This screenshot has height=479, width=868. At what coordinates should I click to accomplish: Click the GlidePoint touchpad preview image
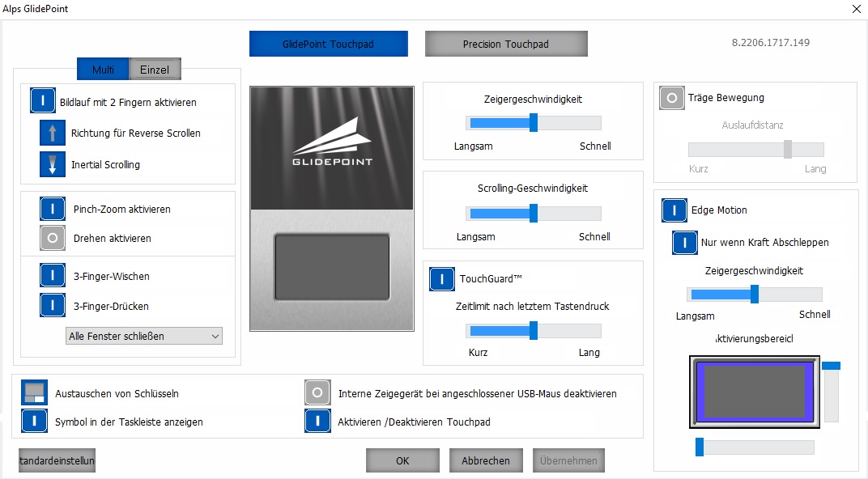click(332, 209)
